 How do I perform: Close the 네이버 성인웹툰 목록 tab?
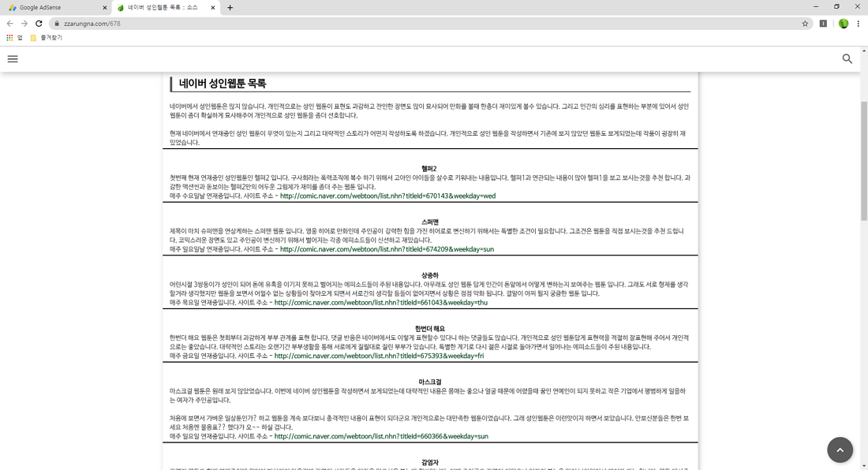click(212, 8)
